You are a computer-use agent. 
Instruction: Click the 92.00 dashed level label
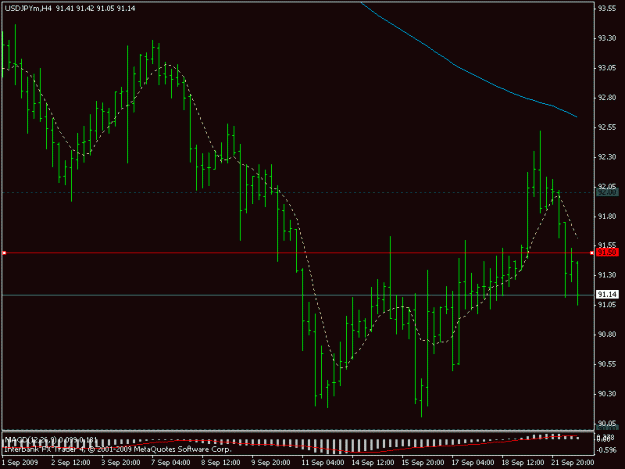(x=607, y=192)
